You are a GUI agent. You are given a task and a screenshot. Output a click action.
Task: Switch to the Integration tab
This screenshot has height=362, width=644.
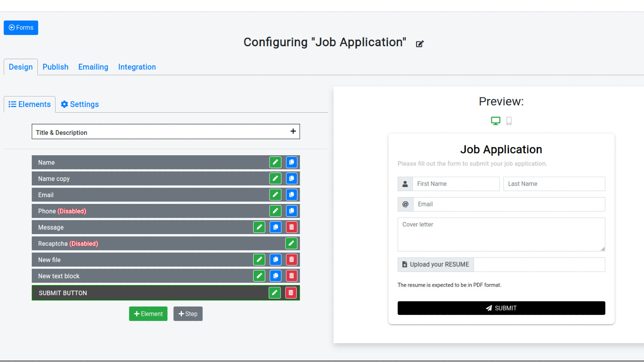tap(137, 67)
